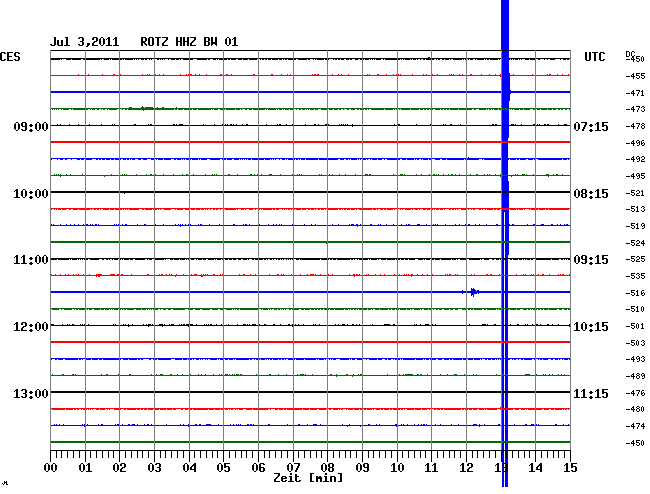
Task: Pick the 11:15 UTC time label
Action: click(591, 393)
